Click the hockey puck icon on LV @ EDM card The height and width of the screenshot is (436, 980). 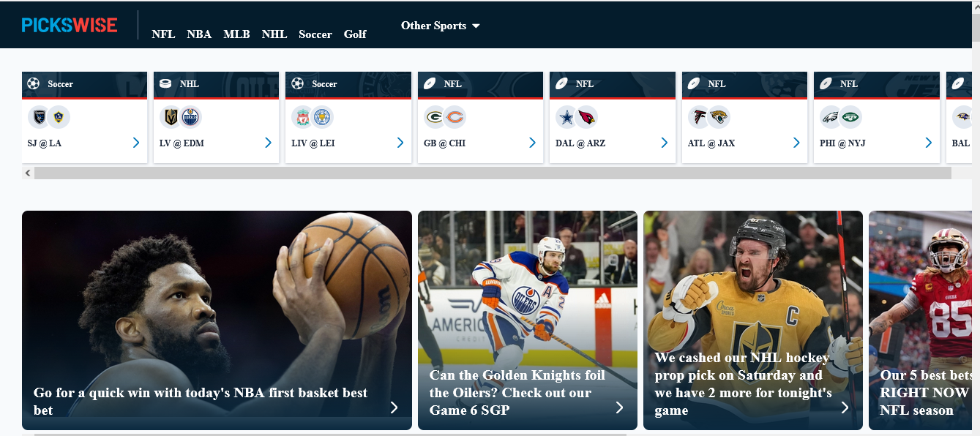click(165, 83)
